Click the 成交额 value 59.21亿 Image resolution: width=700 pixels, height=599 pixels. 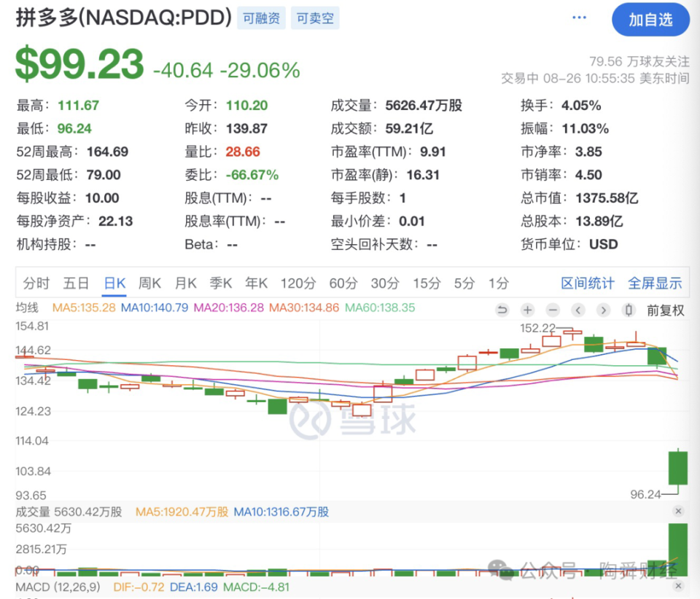click(409, 128)
